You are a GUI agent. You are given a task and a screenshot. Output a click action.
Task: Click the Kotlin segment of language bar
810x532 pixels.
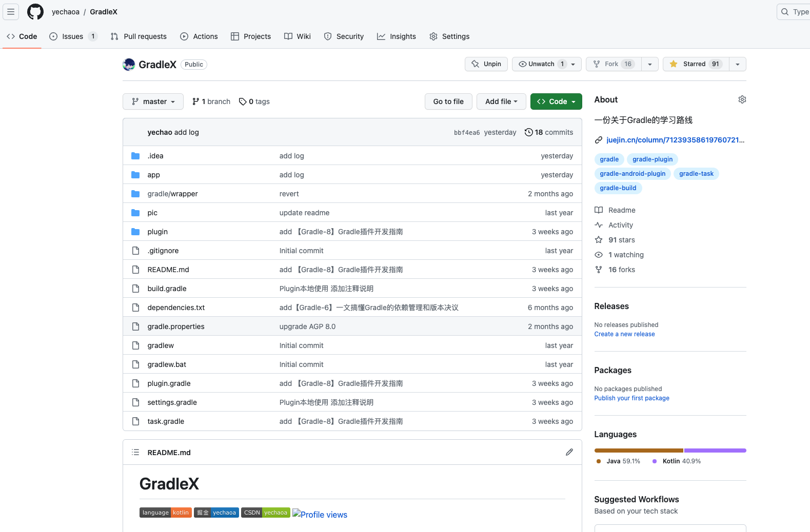(x=715, y=451)
